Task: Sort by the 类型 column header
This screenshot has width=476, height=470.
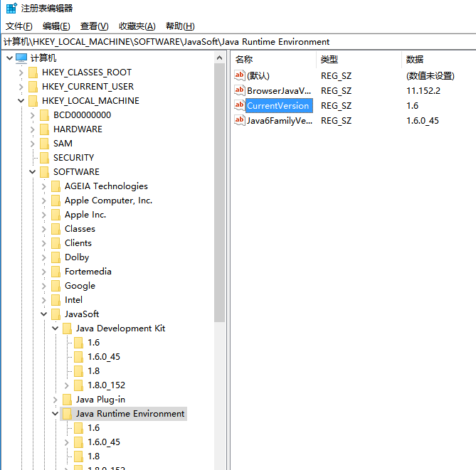Action: (x=359, y=59)
